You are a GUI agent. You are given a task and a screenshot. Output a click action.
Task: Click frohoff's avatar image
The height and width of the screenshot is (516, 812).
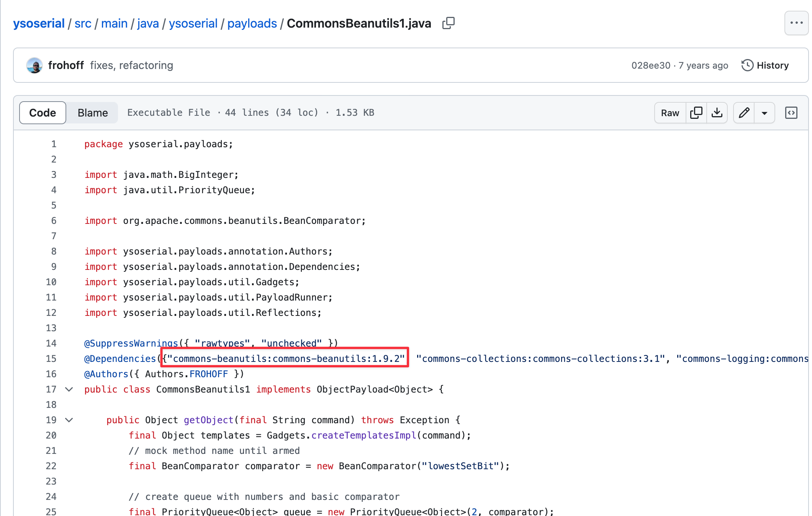coord(34,66)
